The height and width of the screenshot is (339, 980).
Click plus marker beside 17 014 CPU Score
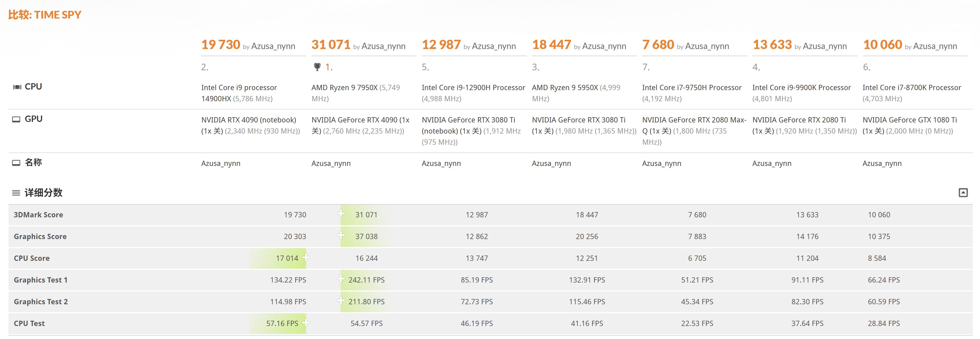(305, 258)
